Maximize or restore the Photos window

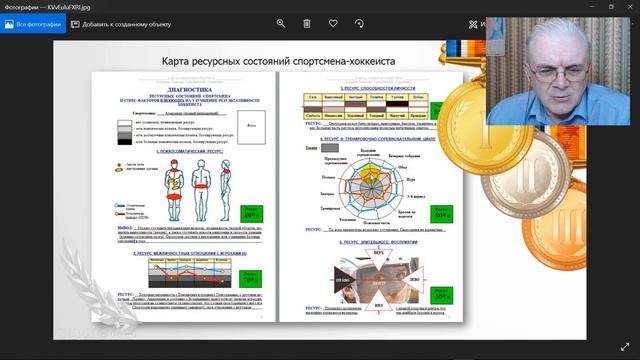(611, 7)
